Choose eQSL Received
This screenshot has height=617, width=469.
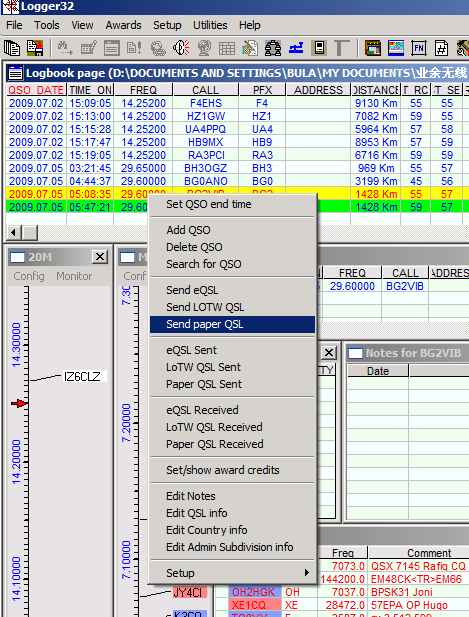pyautogui.click(x=232, y=410)
